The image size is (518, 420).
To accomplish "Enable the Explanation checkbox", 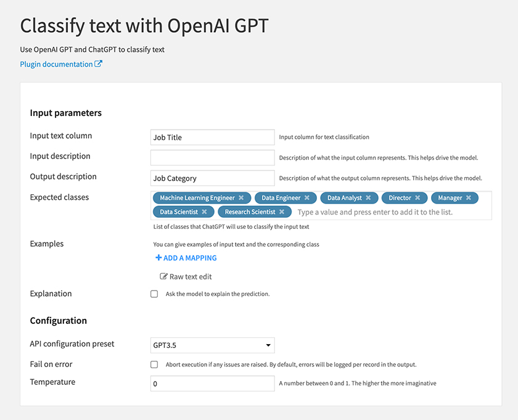I will (x=154, y=294).
